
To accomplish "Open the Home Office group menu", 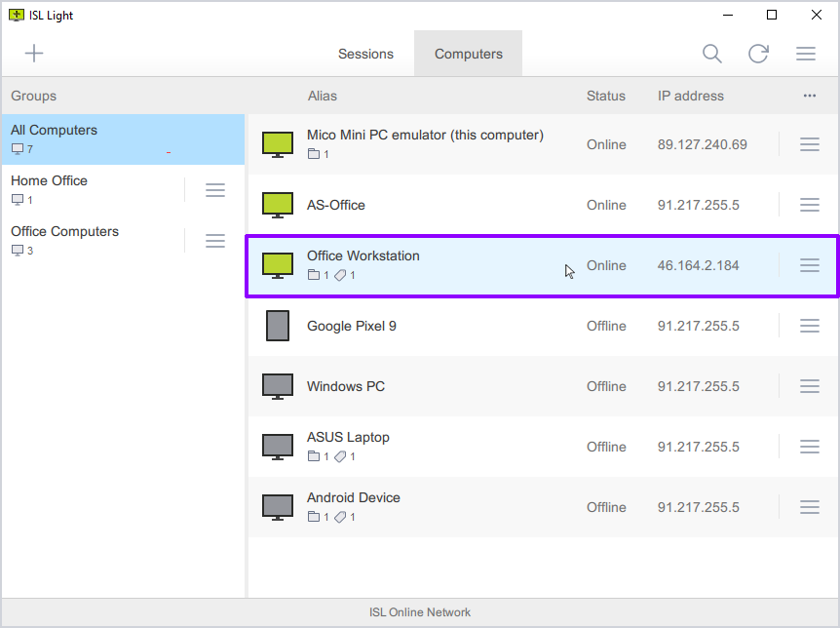I will click(x=215, y=190).
